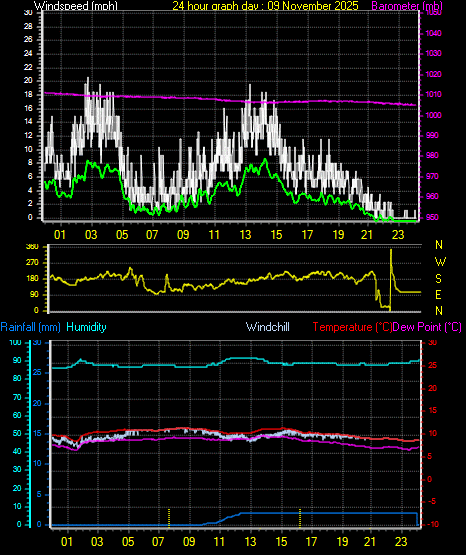Select the "Windchill" legend label

(267, 327)
